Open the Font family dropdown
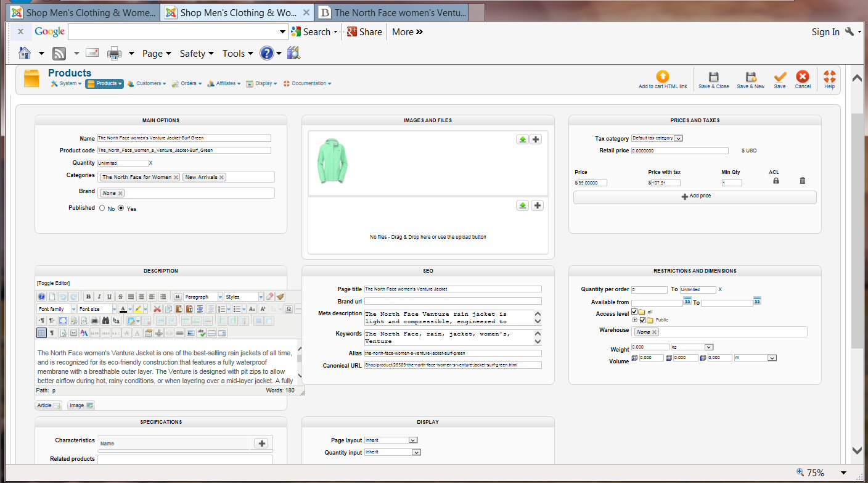 (57, 309)
